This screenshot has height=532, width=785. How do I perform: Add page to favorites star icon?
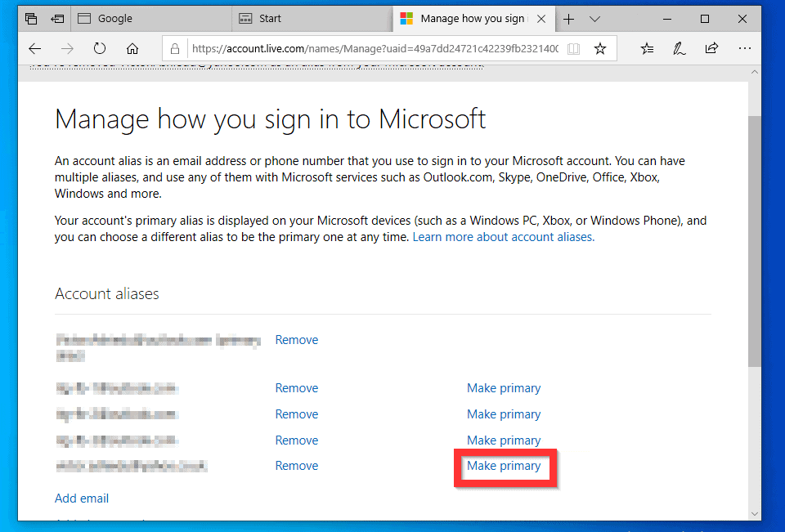click(x=600, y=49)
